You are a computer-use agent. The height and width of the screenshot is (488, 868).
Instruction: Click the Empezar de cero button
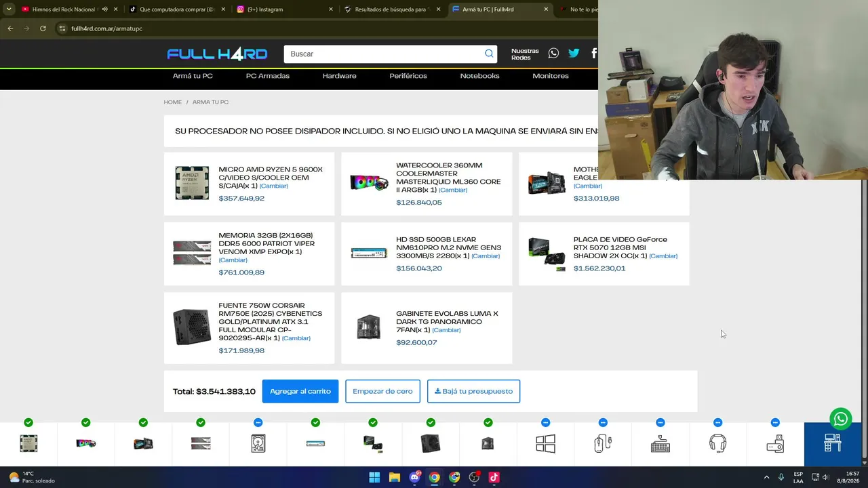coord(382,391)
